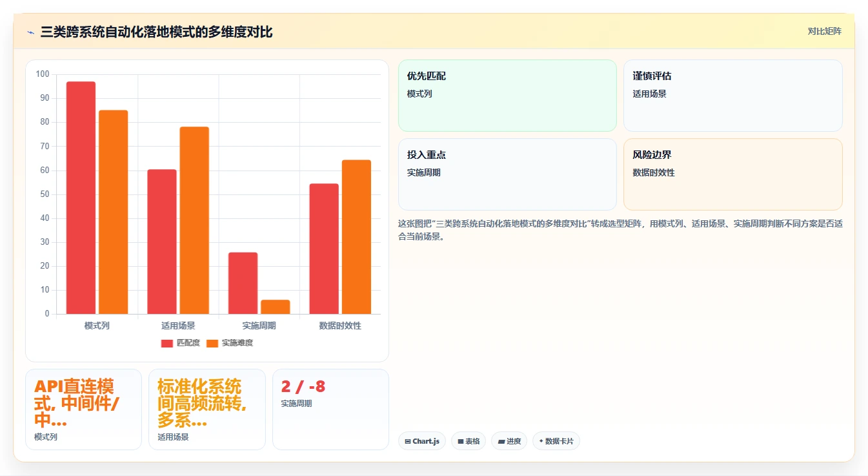This screenshot has height=476, width=868.
Task: Click the title 三类跨系统自动化落地模式的多维度对比
Action: point(157,32)
